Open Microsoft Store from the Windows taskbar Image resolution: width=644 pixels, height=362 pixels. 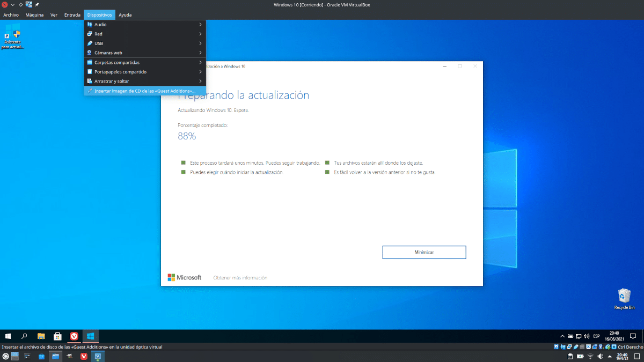(57, 336)
